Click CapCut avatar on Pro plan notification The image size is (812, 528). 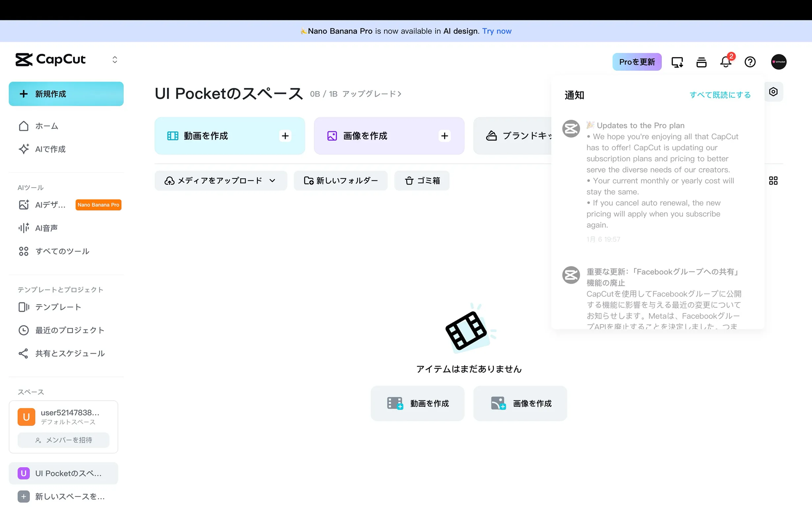571,129
